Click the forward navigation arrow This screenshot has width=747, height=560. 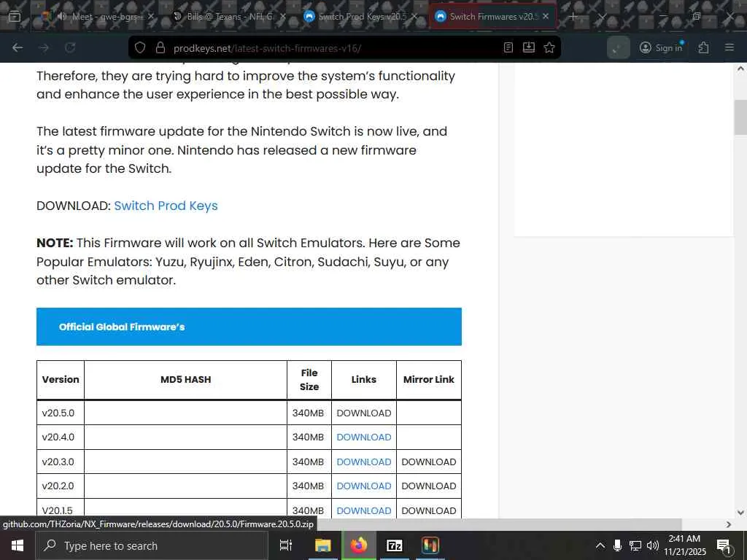(x=44, y=47)
